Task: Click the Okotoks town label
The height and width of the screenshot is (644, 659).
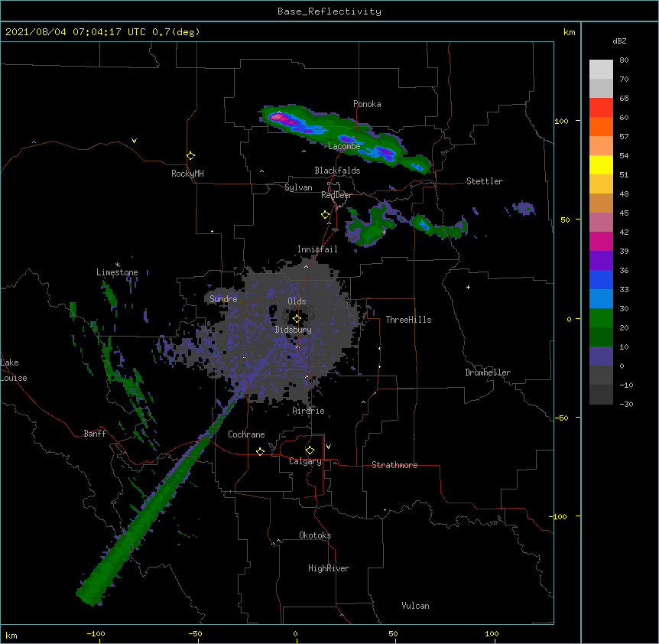Action: coord(315,535)
